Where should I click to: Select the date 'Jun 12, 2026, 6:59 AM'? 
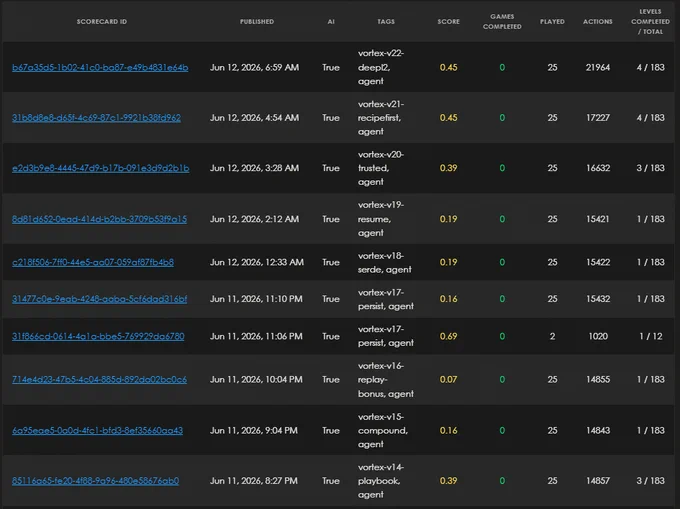click(x=254, y=67)
